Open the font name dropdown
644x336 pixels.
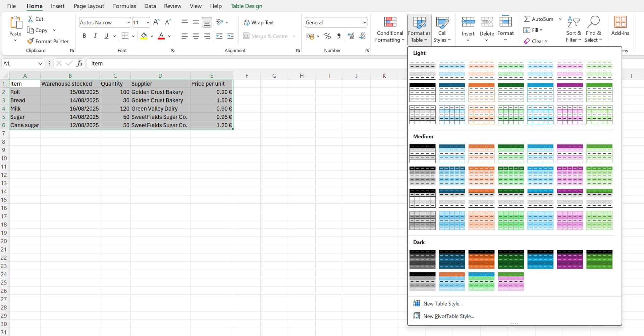[x=128, y=22]
